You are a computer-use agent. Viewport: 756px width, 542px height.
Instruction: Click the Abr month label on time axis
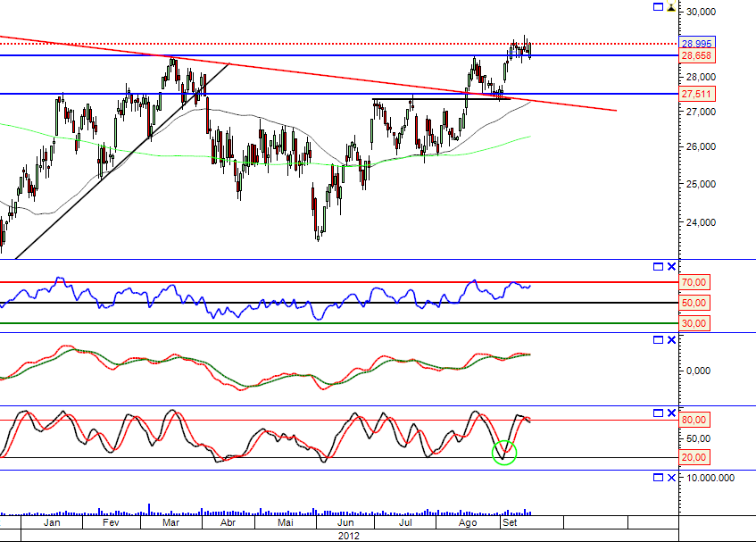pyautogui.click(x=228, y=522)
